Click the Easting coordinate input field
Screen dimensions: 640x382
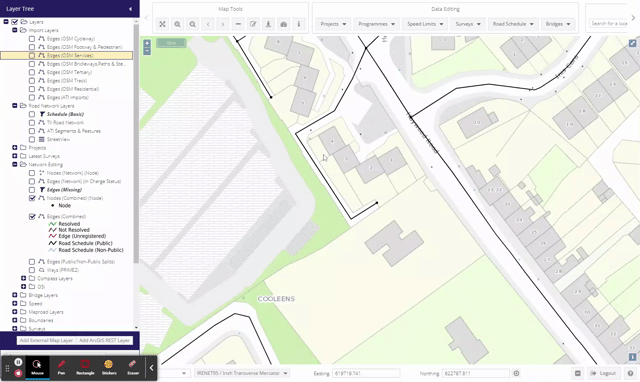click(366, 373)
